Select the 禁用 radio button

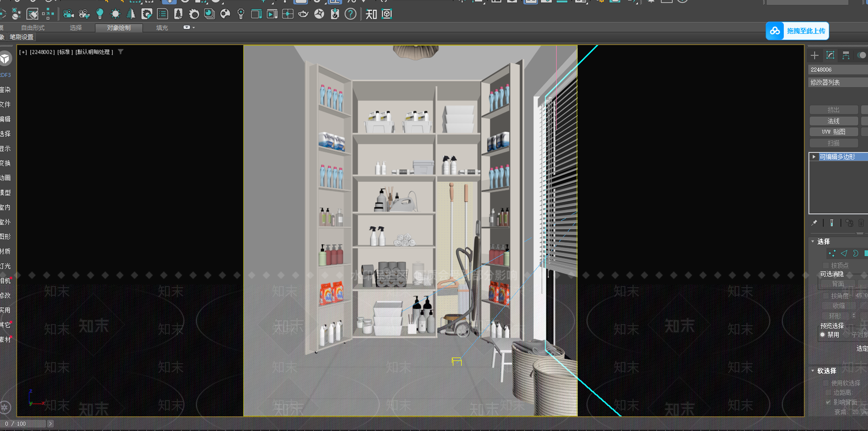click(x=822, y=335)
